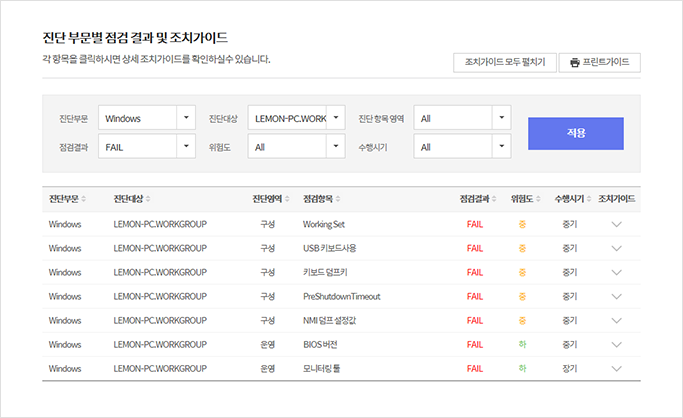Viewport: 683px width, 418px height.
Task: Expand guide for BIOS 버전 row
Action: coord(616,344)
